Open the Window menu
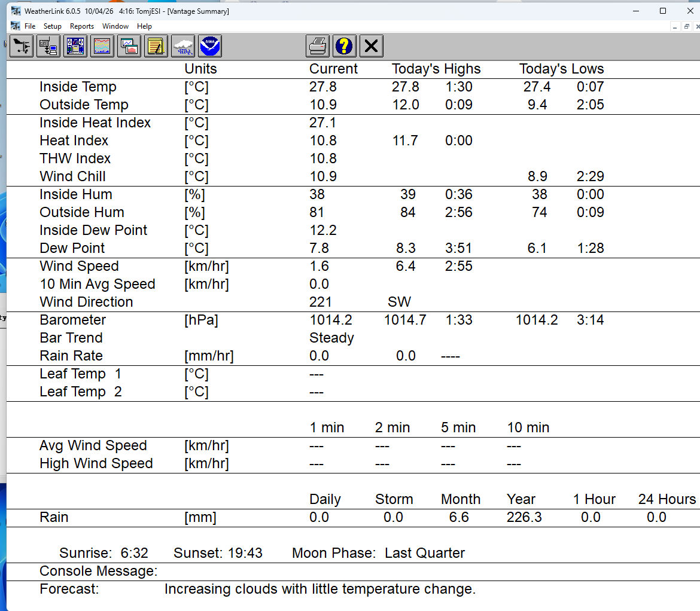This screenshot has height=611, width=700. tap(115, 26)
